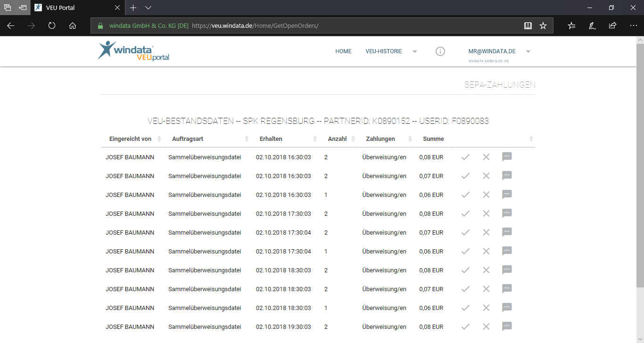
Task: Approve the 16:30:03 order of 0,08 EUR
Action: tap(465, 157)
